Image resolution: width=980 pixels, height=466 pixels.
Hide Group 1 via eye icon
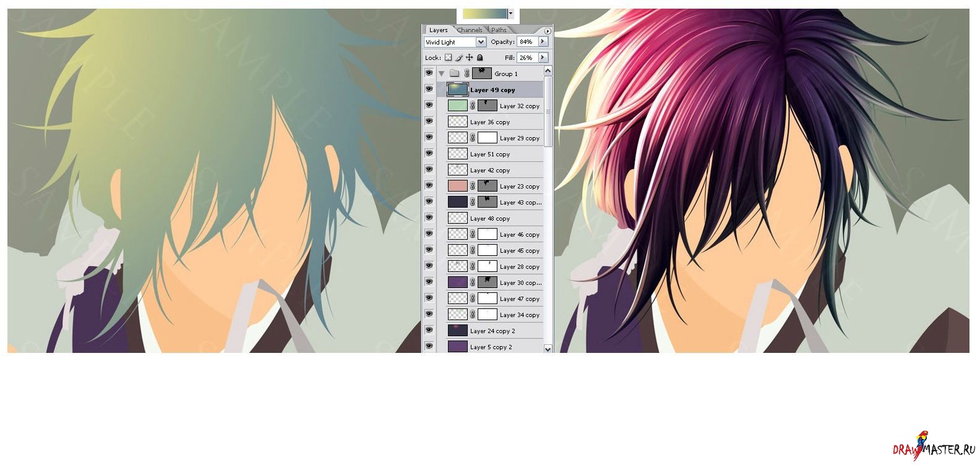pos(429,73)
